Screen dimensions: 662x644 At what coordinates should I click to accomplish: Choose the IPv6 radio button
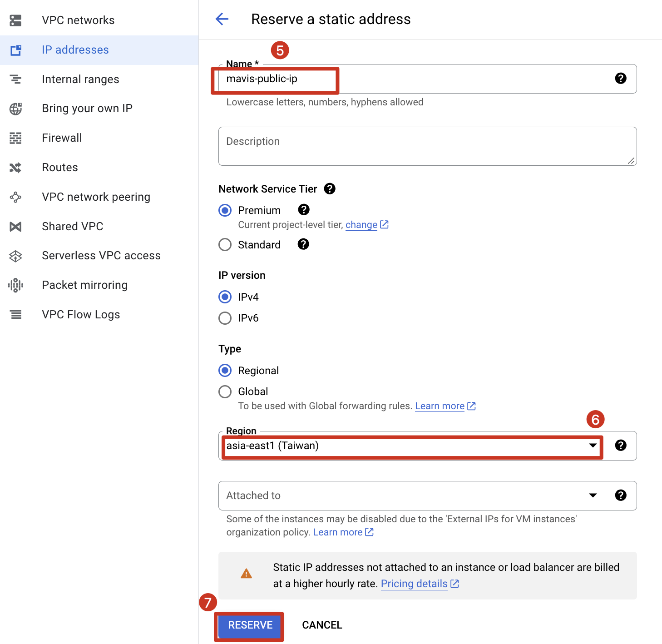point(225,318)
